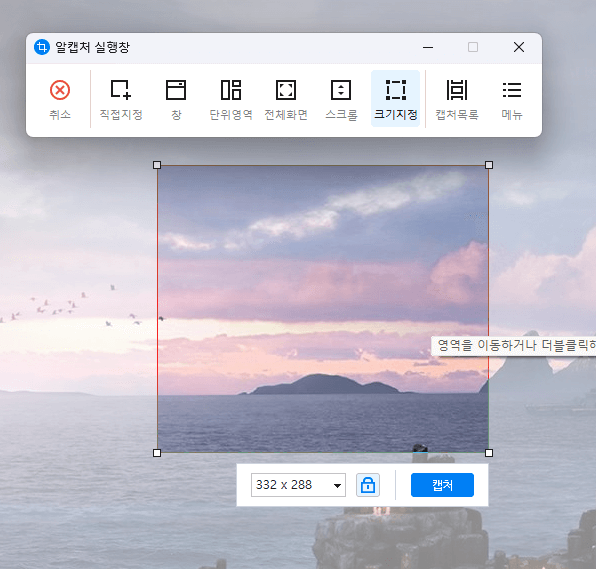Select the 단위영역 capture mode
Screen dimensions: 596x569
coord(231,99)
